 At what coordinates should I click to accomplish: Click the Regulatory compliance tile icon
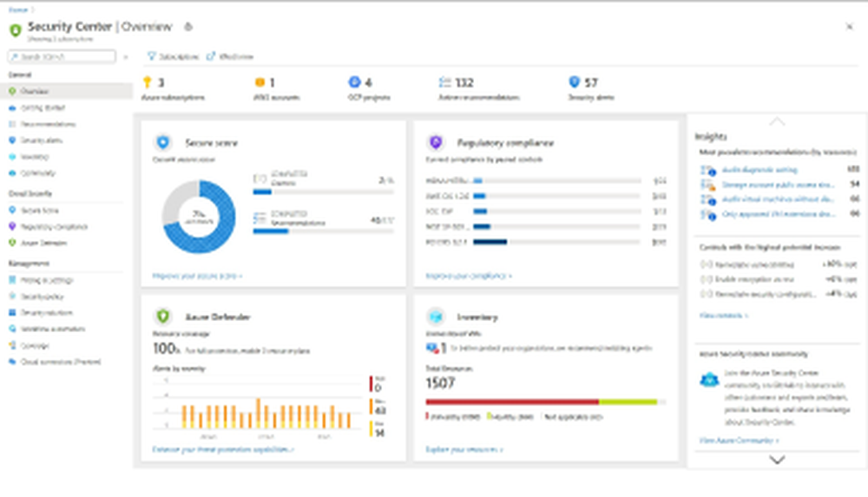436,142
